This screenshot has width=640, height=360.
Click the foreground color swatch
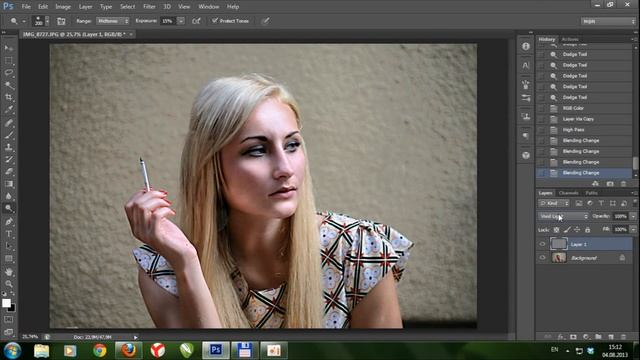click(6, 303)
